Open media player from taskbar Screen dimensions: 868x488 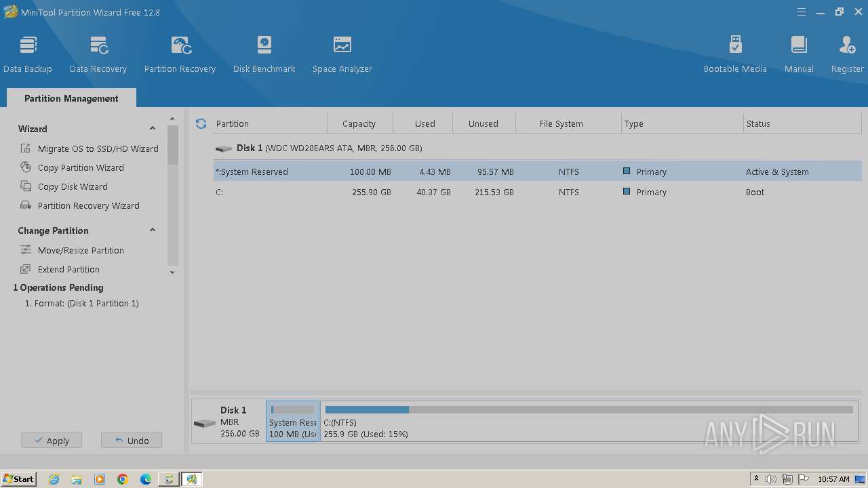click(100, 479)
